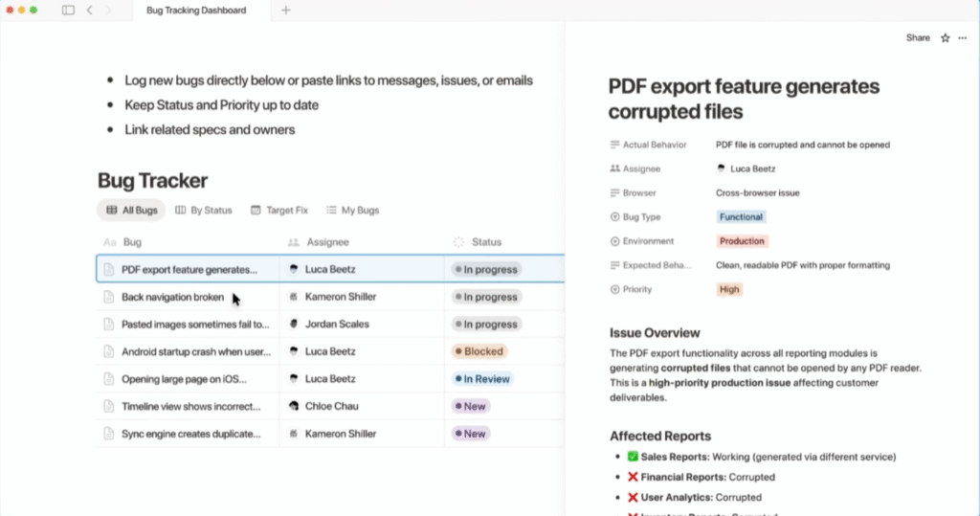Viewport: 980px width, 516px height.
Task: Click the page icon beside Back navigation broken
Action: pos(109,298)
